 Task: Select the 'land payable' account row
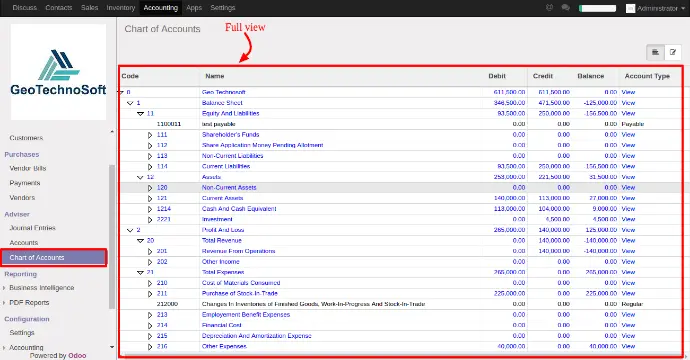pyautogui.click(x=400, y=124)
